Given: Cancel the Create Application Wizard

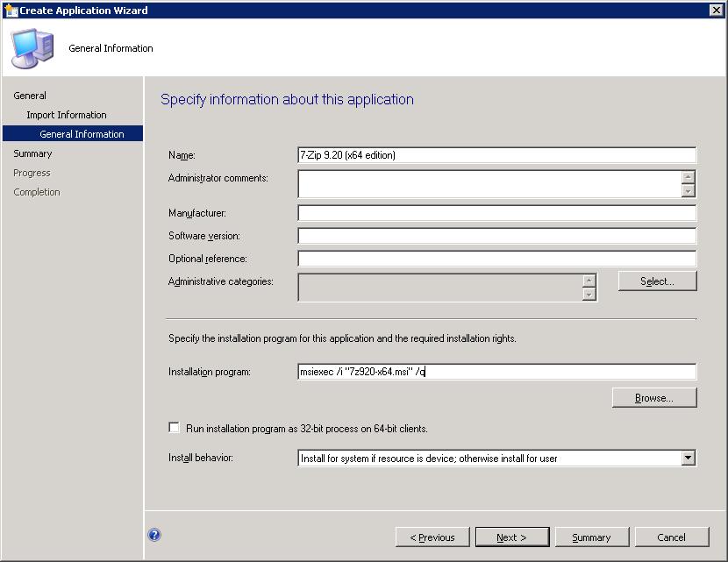Looking at the screenshot, I should click(671, 537).
